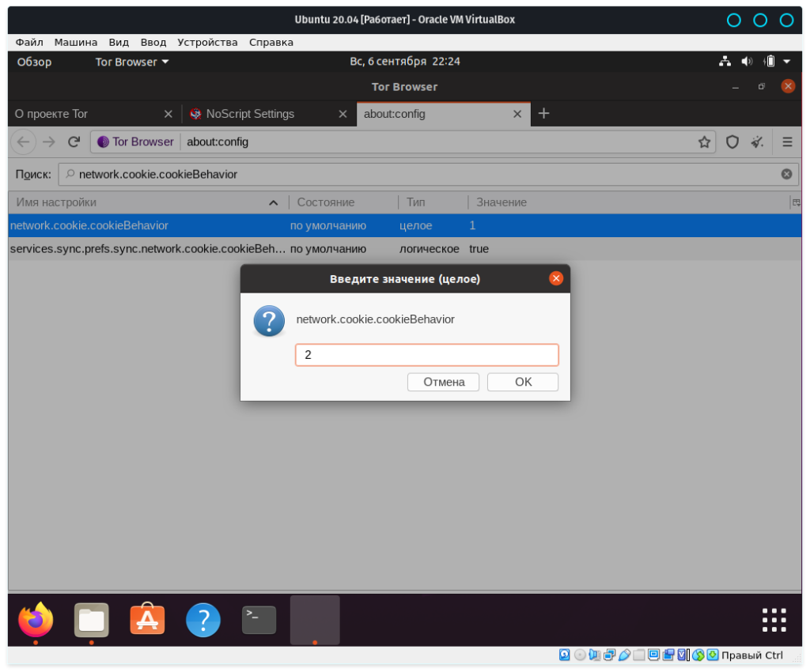Expand the Tor Browser app menu in top bar

pyautogui.click(x=131, y=62)
